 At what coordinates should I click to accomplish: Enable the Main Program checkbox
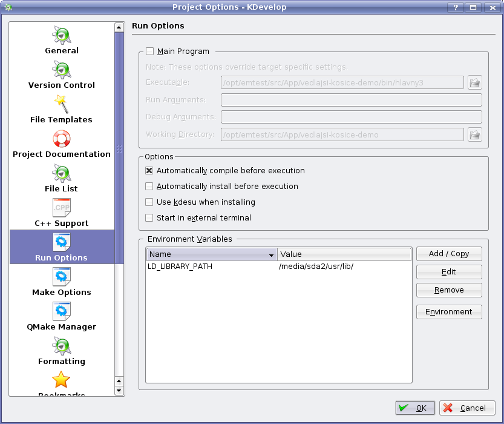click(150, 51)
